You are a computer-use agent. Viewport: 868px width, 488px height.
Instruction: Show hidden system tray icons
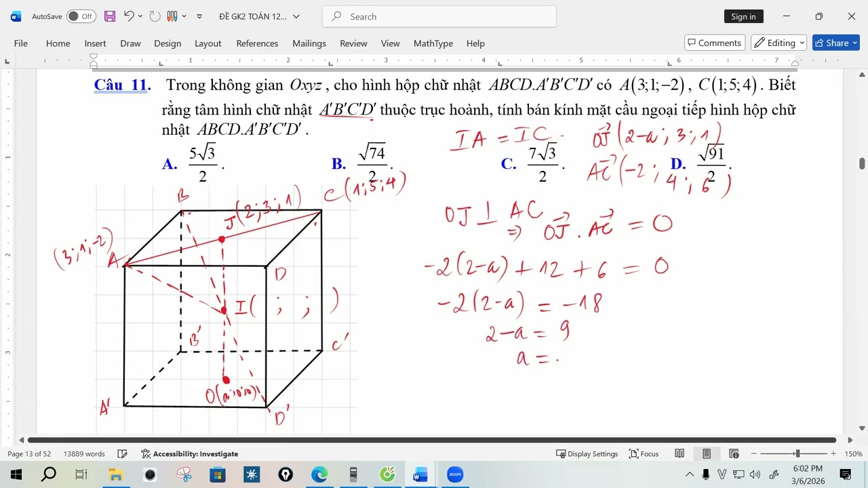click(x=690, y=474)
